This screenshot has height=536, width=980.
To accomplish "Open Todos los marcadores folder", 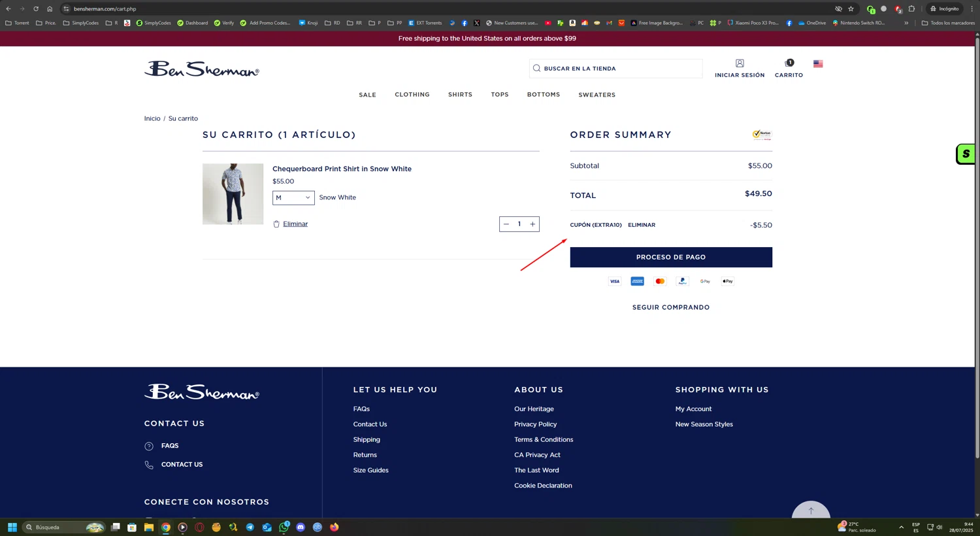I will 948,23.
